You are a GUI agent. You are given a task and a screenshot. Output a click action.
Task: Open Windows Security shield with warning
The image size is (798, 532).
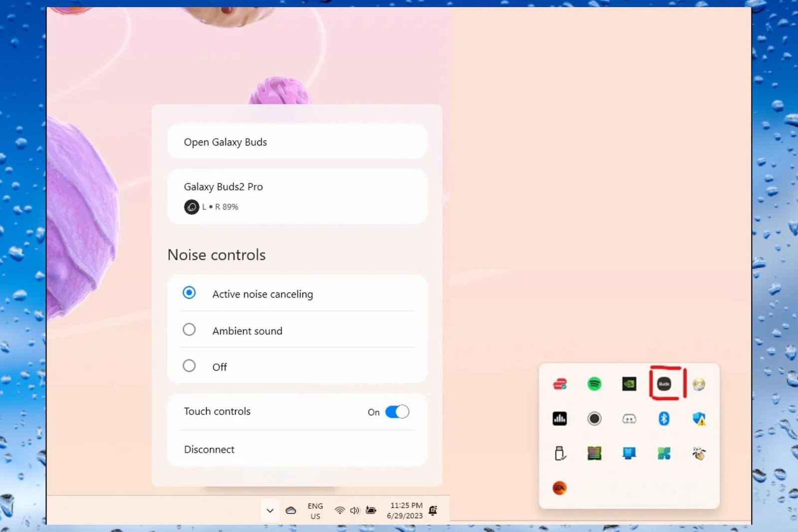[x=699, y=419]
